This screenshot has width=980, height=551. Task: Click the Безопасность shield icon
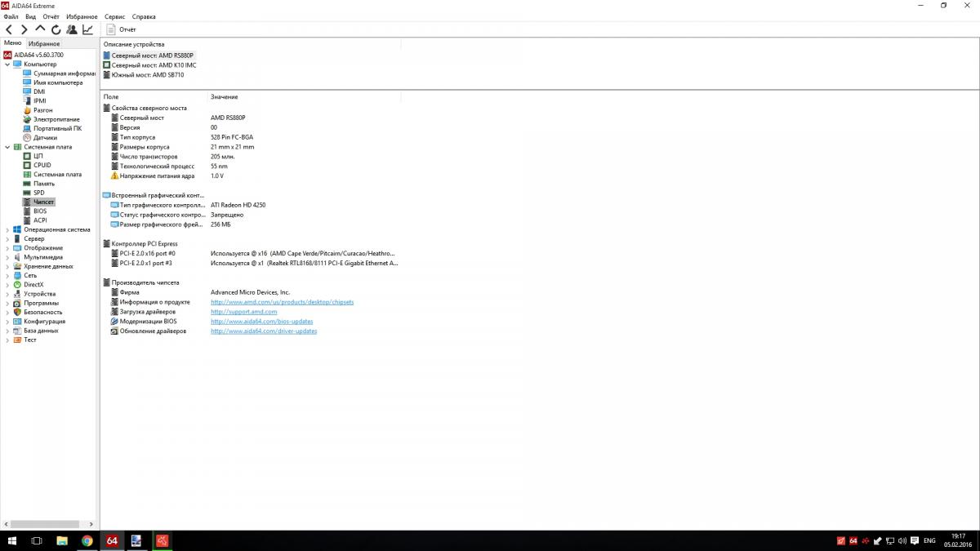[17, 312]
